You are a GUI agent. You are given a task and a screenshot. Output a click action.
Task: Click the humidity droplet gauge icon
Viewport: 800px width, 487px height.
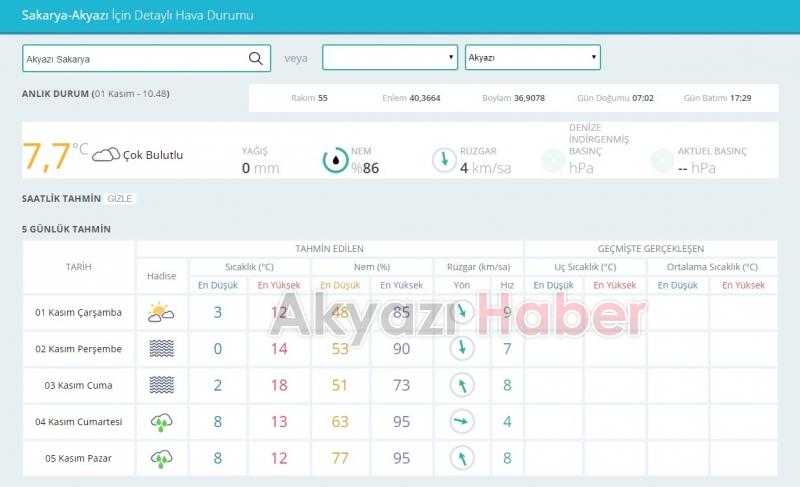335,160
